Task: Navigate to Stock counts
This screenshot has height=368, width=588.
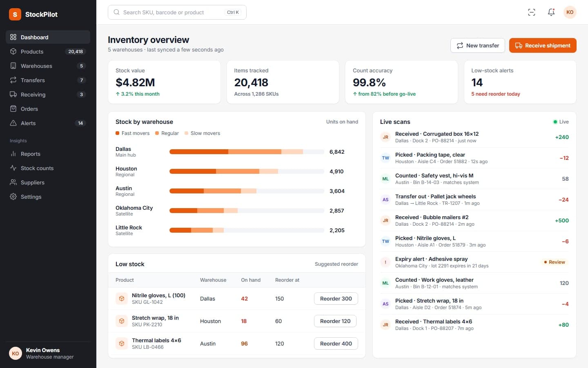Action: 48,168
